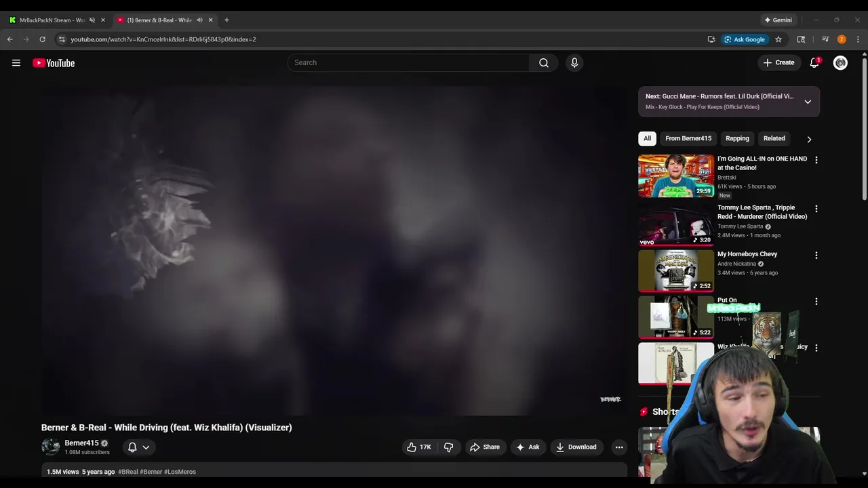Open the YouTube hamburger guide menu
The width and height of the screenshot is (868, 488).
click(16, 63)
